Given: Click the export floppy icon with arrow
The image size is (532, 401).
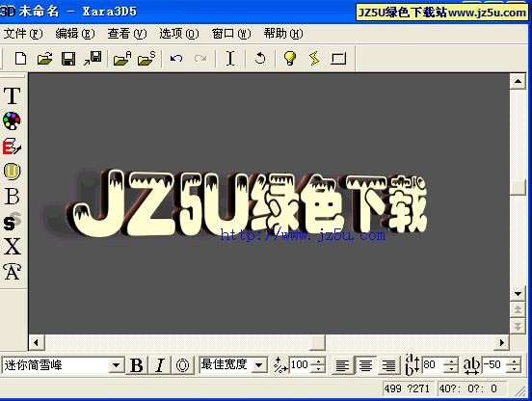Looking at the screenshot, I should 93,59.
